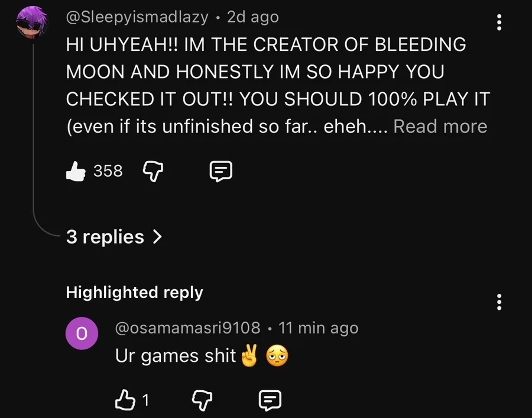The width and height of the screenshot is (532, 418).
Task: Reply to @Sleepyismadlazy's comment via the reply icon
Action: (x=221, y=171)
